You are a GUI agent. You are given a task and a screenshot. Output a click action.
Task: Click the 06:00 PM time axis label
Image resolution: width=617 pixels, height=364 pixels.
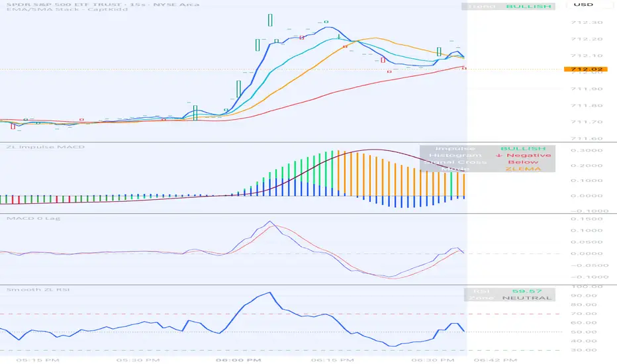point(238,360)
